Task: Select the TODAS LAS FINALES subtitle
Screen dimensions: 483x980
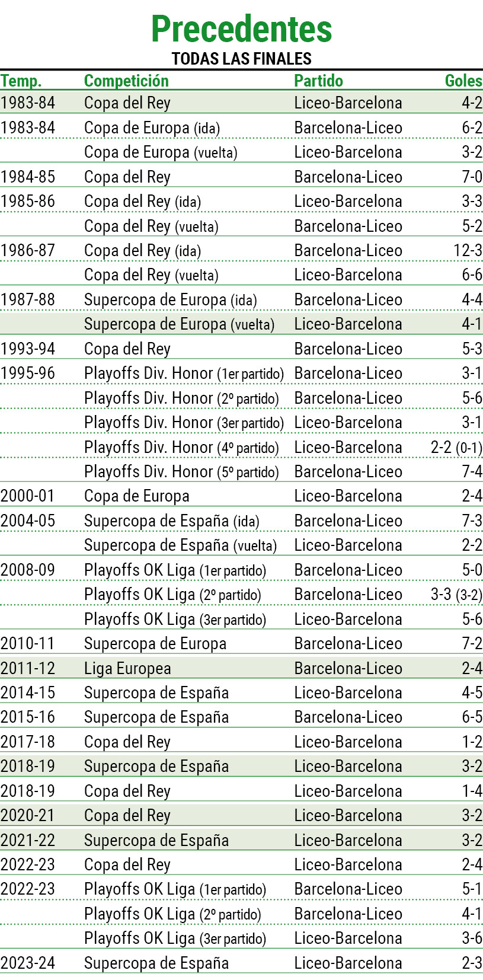Action: (x=241, y=59)
